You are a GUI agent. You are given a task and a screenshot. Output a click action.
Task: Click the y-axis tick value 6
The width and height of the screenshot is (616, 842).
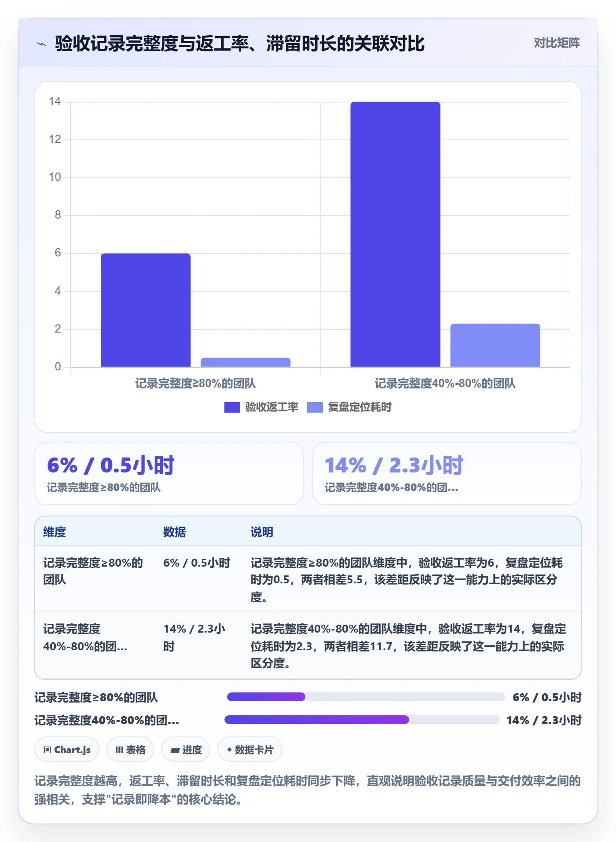click(58, 253)
